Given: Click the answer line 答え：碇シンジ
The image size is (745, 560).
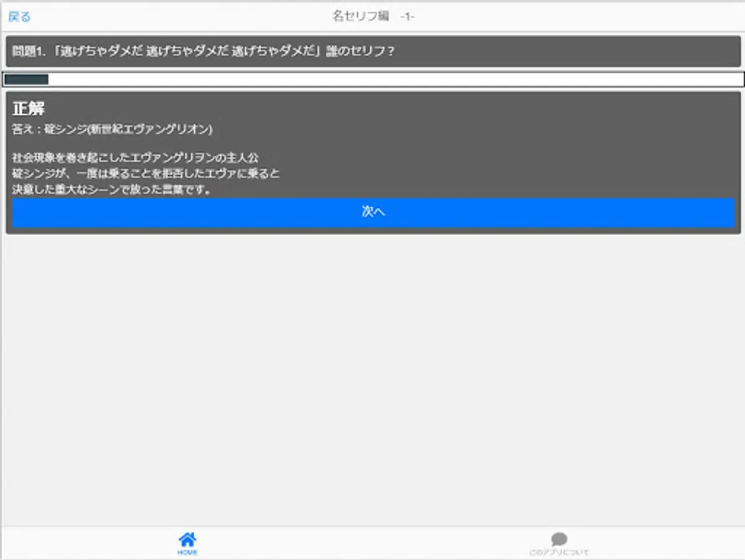Looking at the screenshot, I should tap(112, 129).
